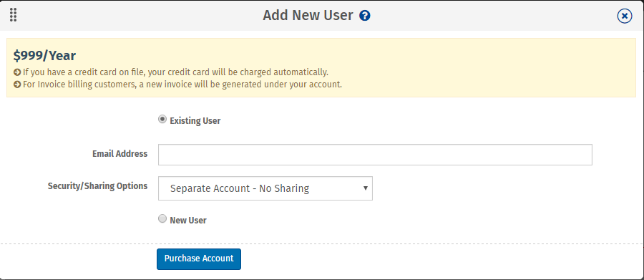Select the New User radio button
The height and width of the screenshot is (280, 644).
click(x=162, y=218)
